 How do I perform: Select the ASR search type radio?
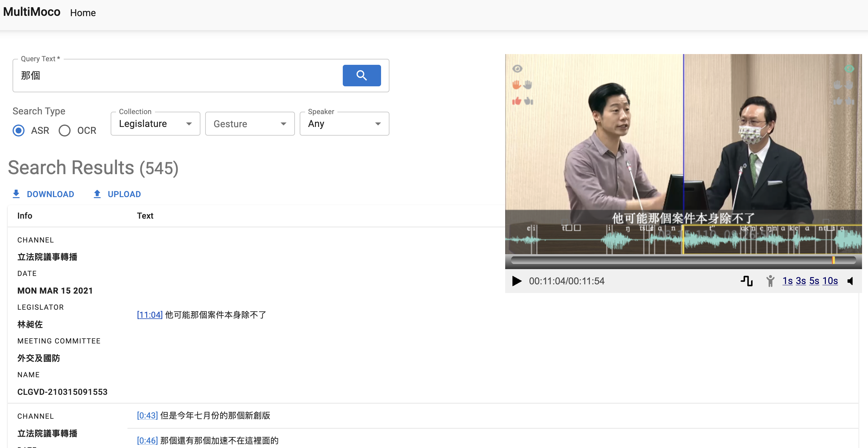[x=19, y=130]
